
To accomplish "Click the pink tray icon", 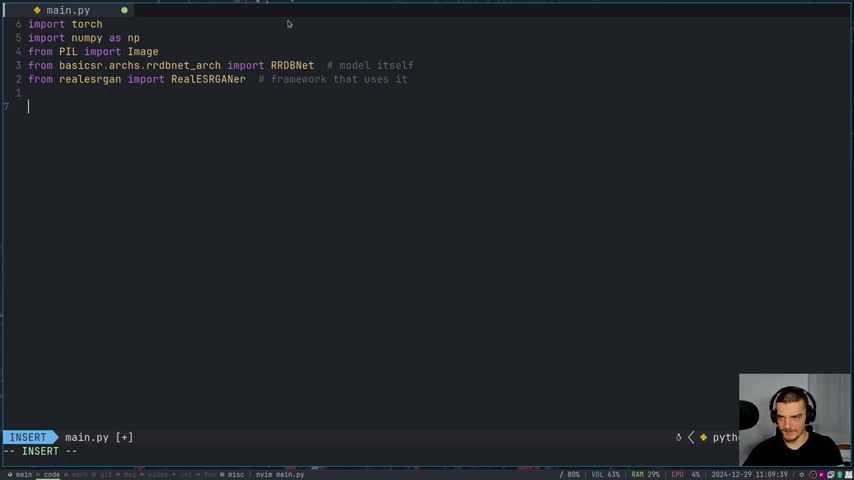I will [822, 475].
